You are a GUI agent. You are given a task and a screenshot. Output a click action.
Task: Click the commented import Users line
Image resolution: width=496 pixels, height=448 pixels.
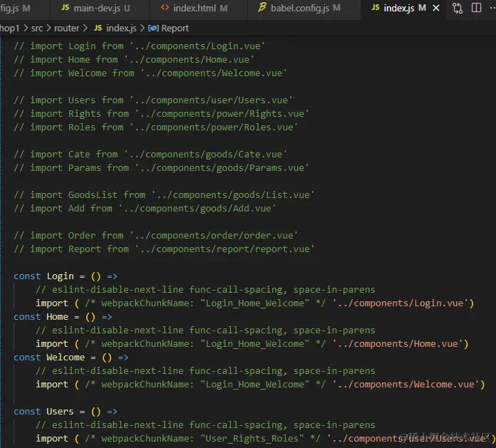tap(153, 100)
